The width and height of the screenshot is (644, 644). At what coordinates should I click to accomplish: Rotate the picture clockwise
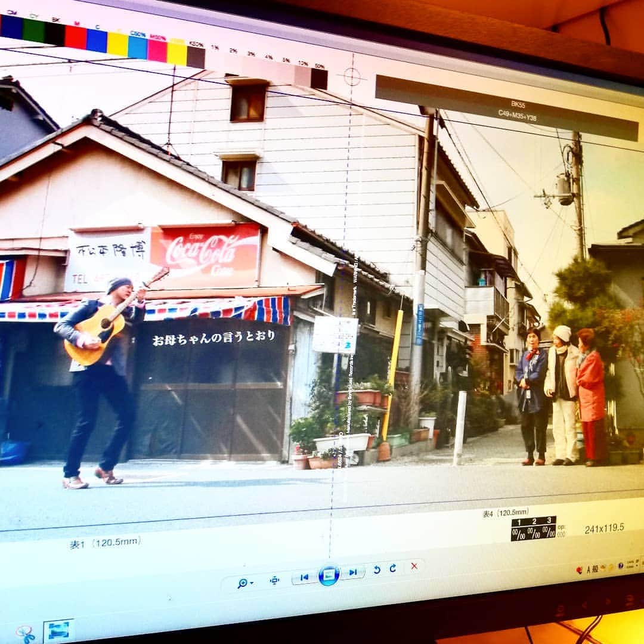pos(392,568)
